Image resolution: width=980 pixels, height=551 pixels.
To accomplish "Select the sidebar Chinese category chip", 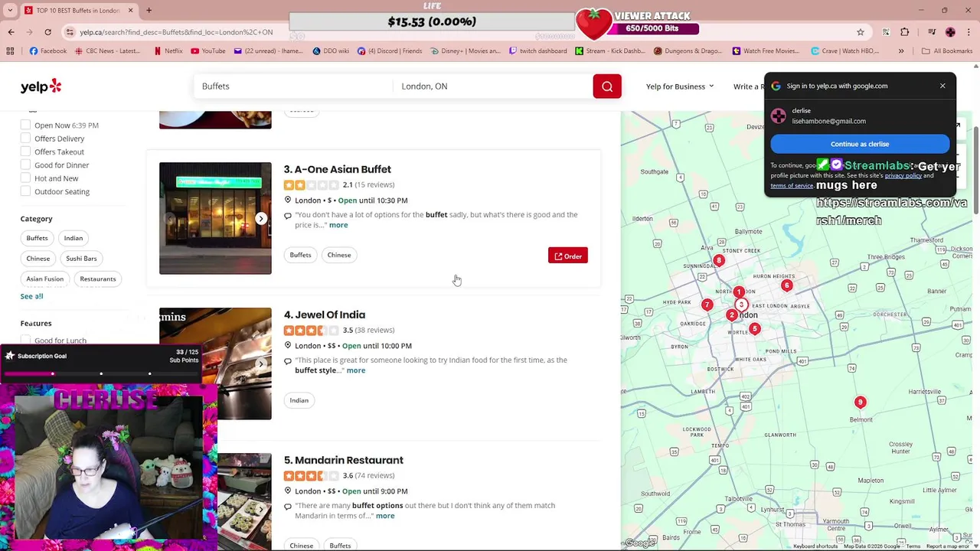I will [38, 259].
